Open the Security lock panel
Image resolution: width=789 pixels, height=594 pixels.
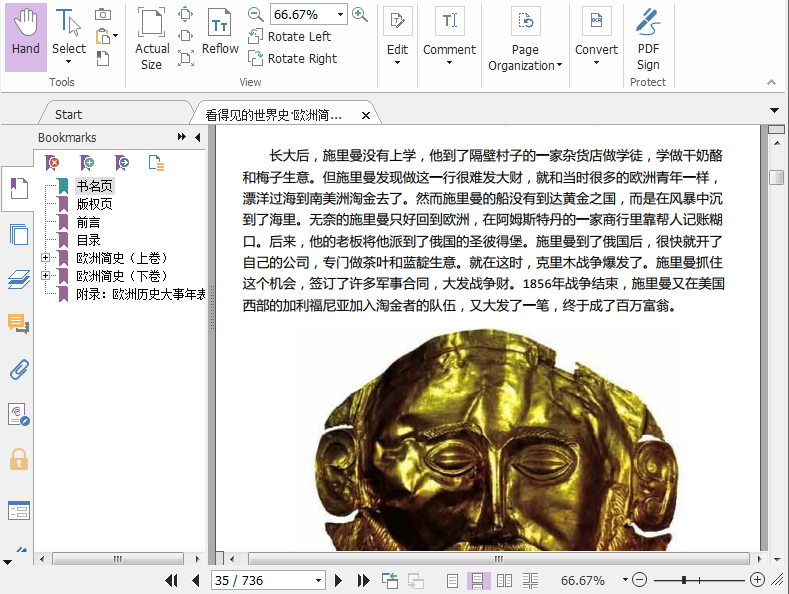(x=17, y=459)
